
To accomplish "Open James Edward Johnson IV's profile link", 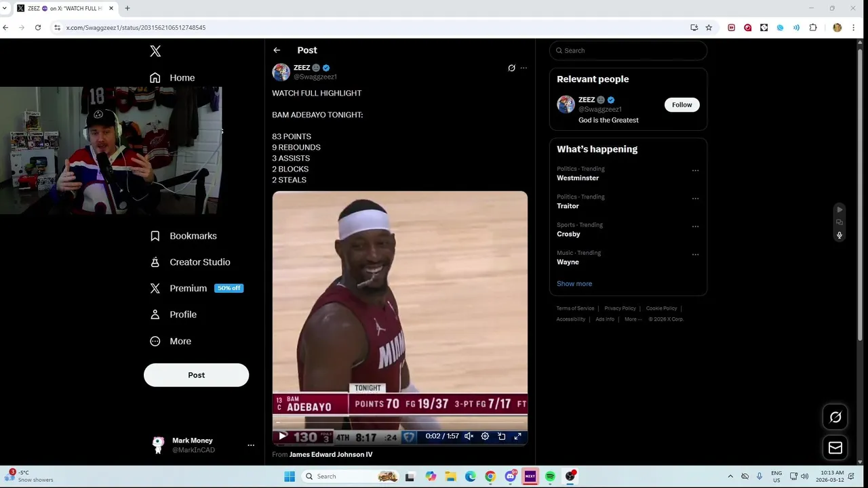I will point(331,455).
